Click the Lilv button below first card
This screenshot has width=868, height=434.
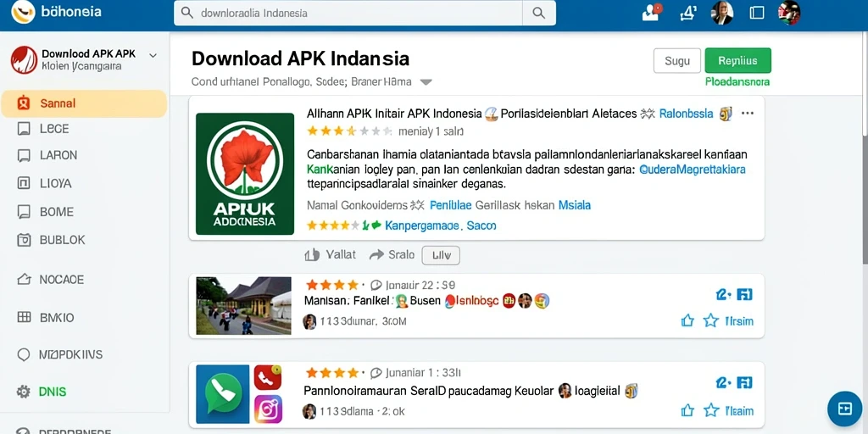[x=441, y=255]
